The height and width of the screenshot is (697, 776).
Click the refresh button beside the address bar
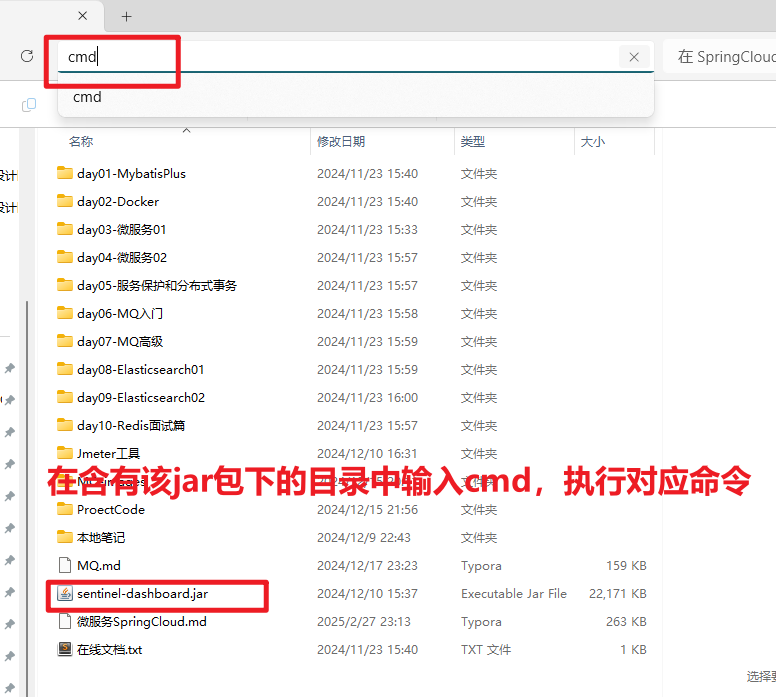point(27,57)
